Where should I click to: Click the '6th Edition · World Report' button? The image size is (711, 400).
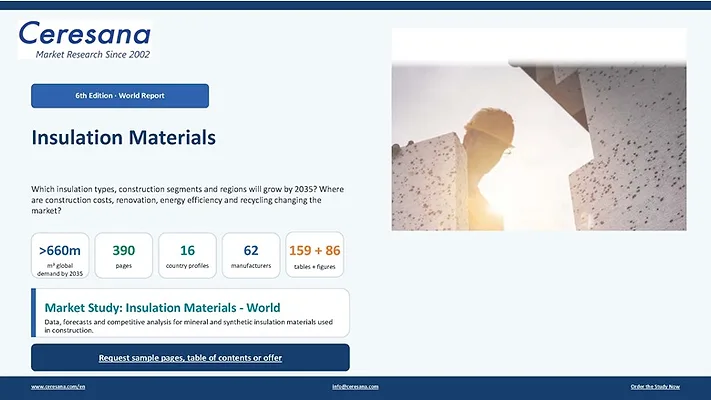[x=120, y=96]
